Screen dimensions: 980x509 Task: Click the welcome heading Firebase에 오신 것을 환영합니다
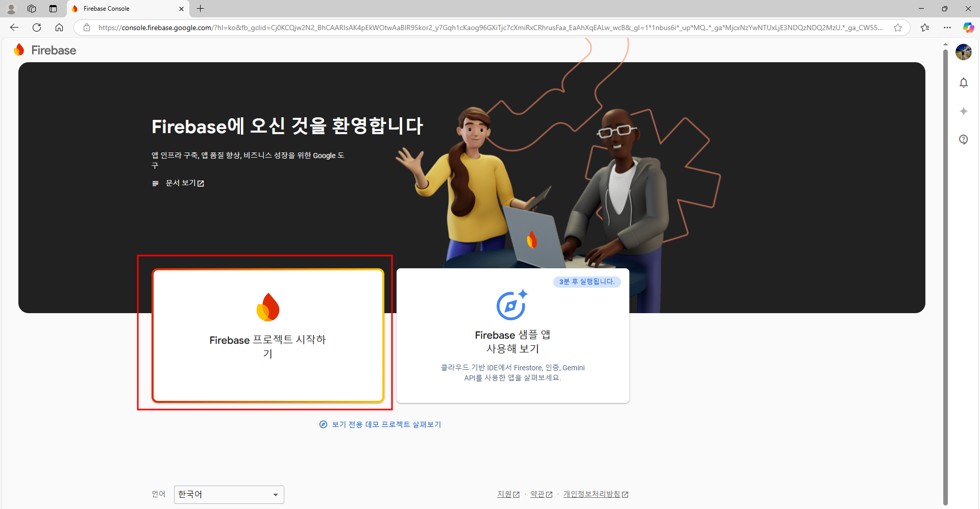pos(287,126)
